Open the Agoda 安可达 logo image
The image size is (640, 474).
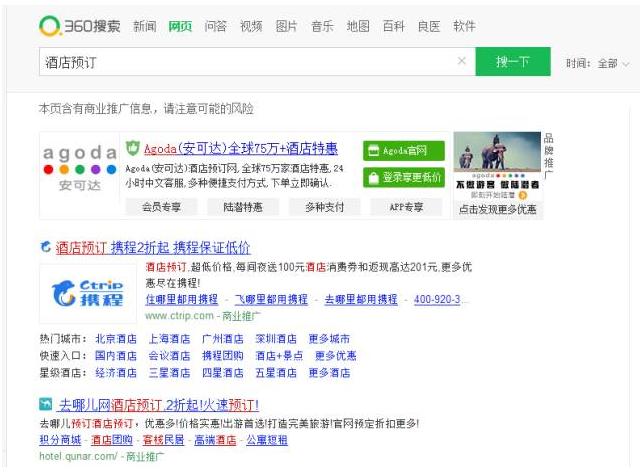pyautogui.click(x=80, y=168)
